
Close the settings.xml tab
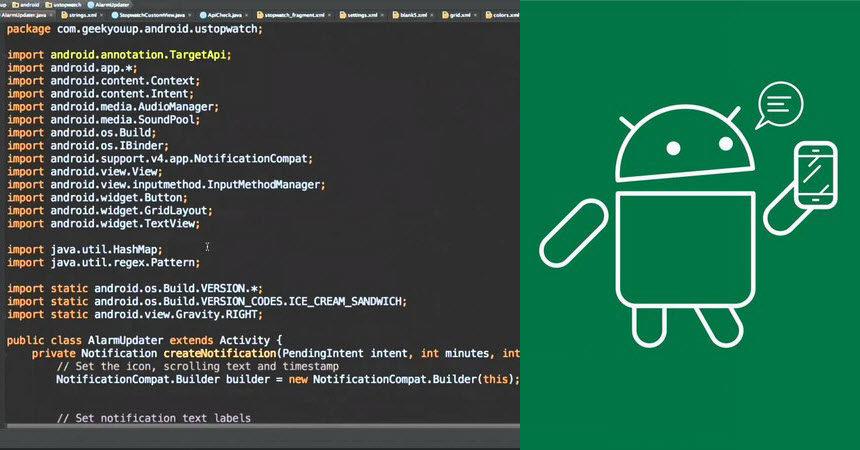point(382,15)
